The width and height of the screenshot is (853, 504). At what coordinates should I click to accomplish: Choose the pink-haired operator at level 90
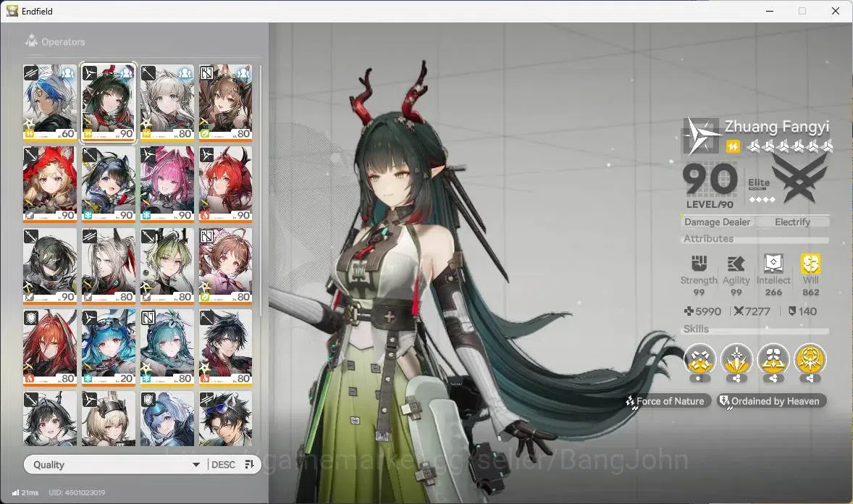tap(167, 184)
